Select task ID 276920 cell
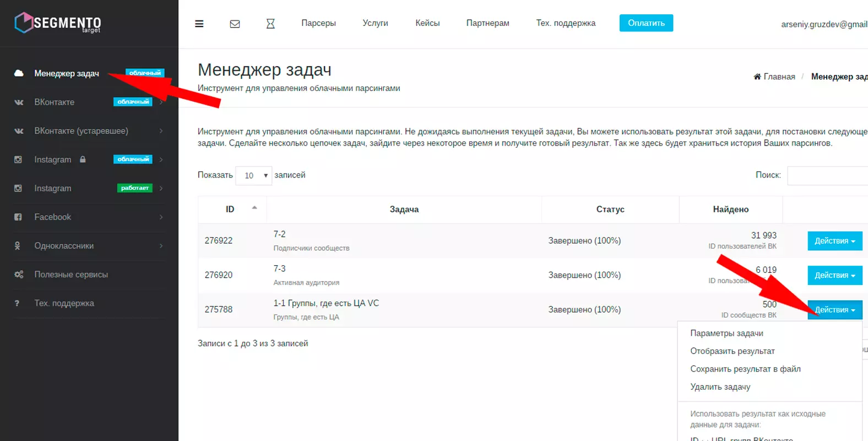 219,275
